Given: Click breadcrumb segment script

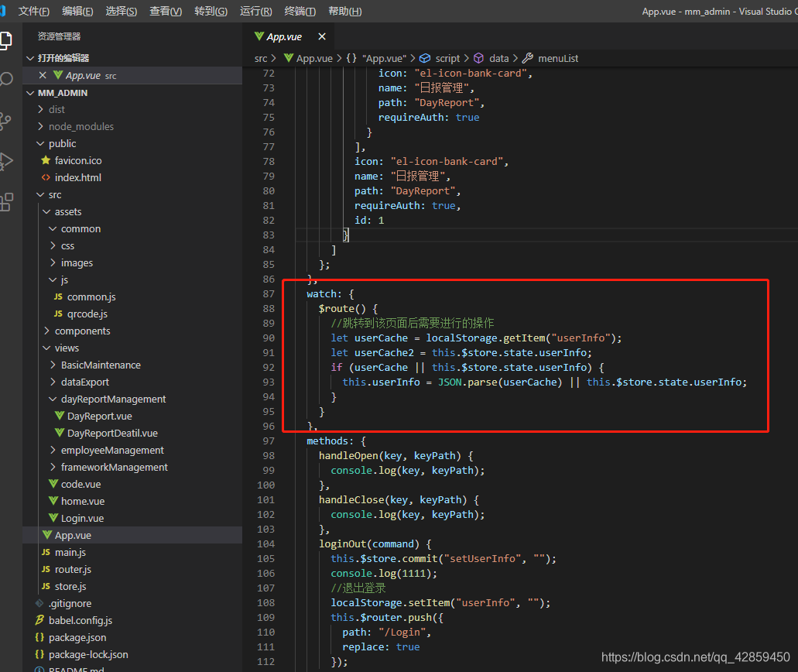Looking at the screenshot, I should click(x=447, y=59).
